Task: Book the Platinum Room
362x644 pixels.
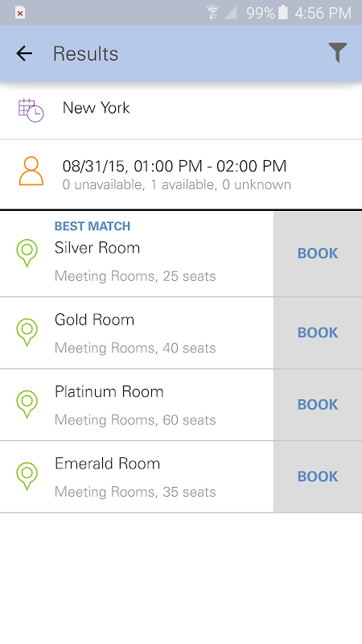Action: coord(318,405)
